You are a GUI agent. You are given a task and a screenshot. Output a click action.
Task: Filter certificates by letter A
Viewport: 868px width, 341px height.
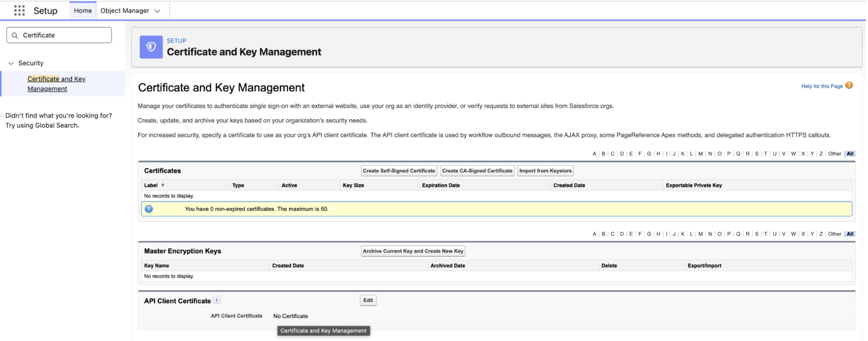click(594, 154)
